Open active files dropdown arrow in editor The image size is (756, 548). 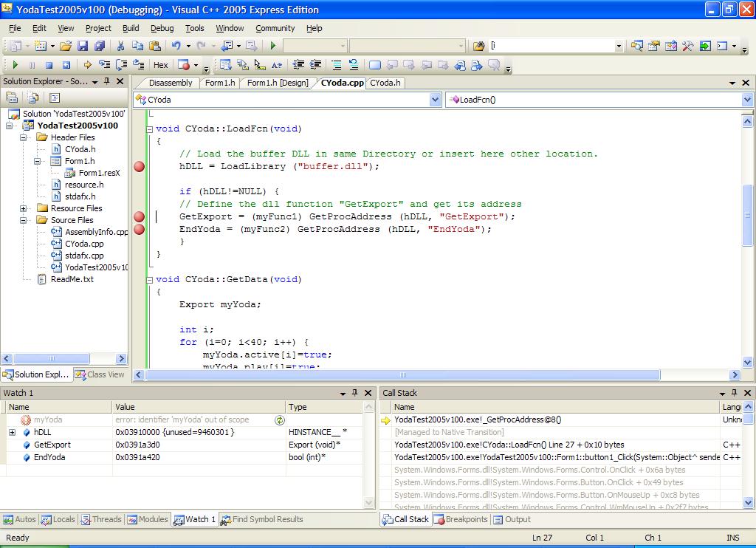(732, 83)
